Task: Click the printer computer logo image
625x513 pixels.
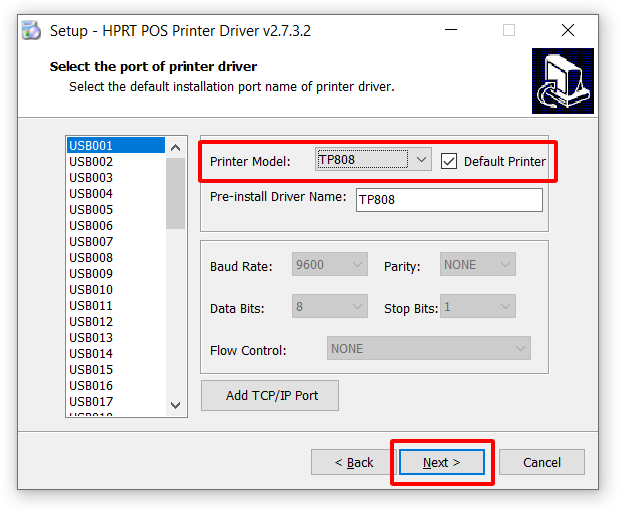Action: click(562, 81)
